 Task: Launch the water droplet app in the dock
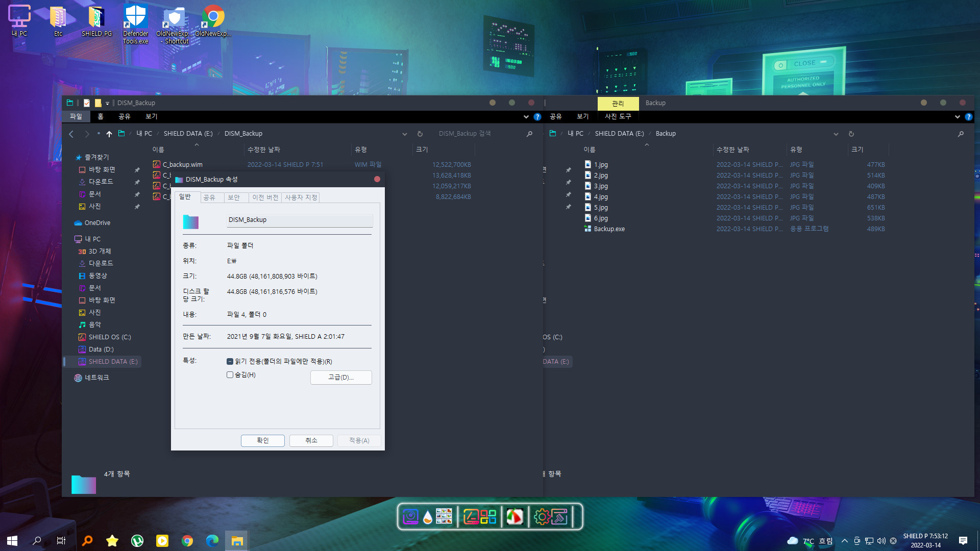[428, 517]
